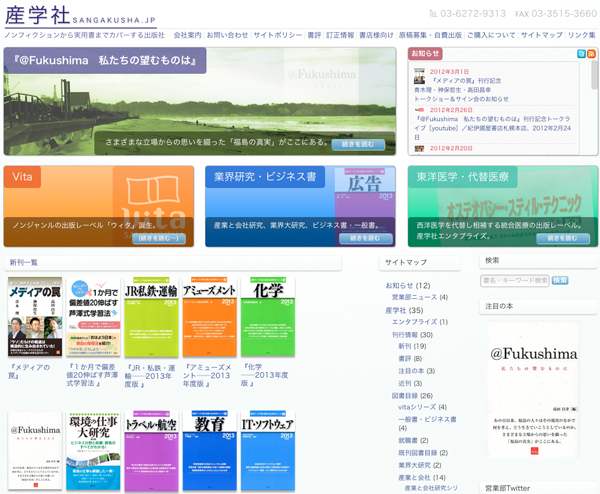The height and width of the screenshot is (494, 600).
Task: Open 環境の仕事大研究 book cover
Action: click(93, 451)
